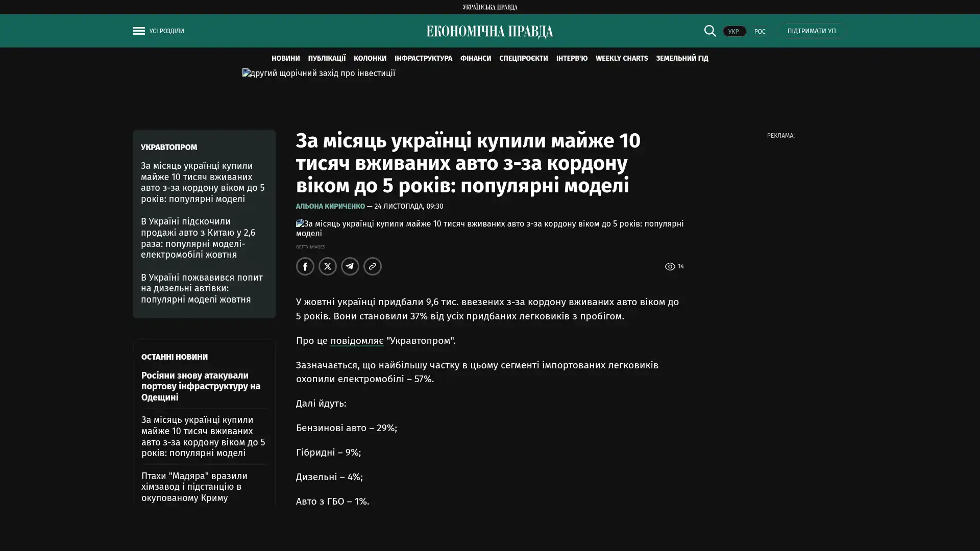Switch language to РОС
The image size is (980, 551).
pyautogui.click(x=759, y=31)
